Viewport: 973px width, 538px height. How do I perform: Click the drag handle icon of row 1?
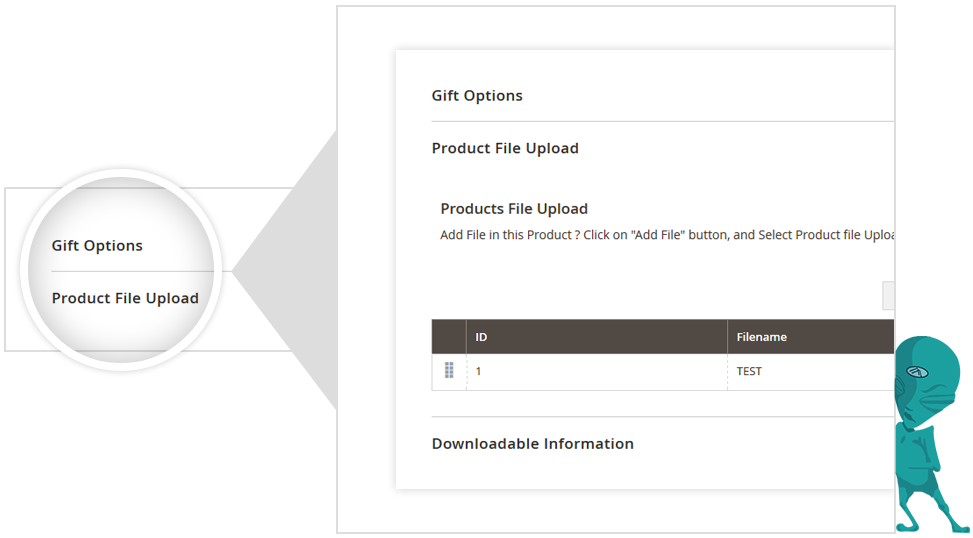449,371
